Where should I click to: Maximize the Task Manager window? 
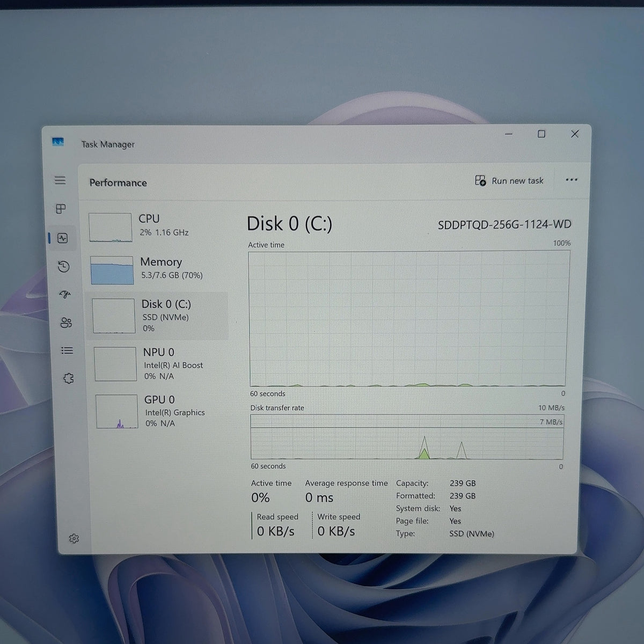pyautogui.click(x=541, y=134)
